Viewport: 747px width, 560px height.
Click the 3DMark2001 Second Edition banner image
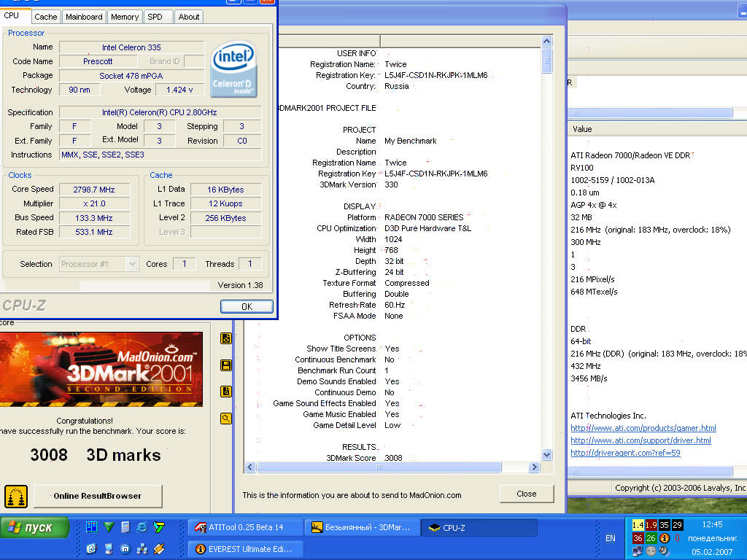click(101, 370)
